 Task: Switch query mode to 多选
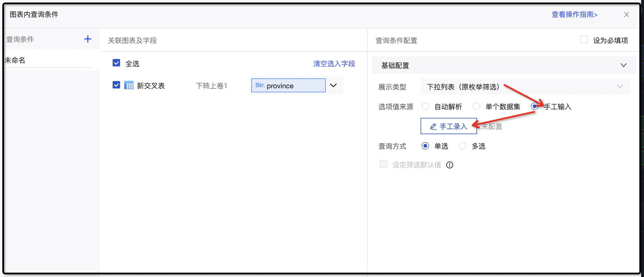[x=462, y=146]
